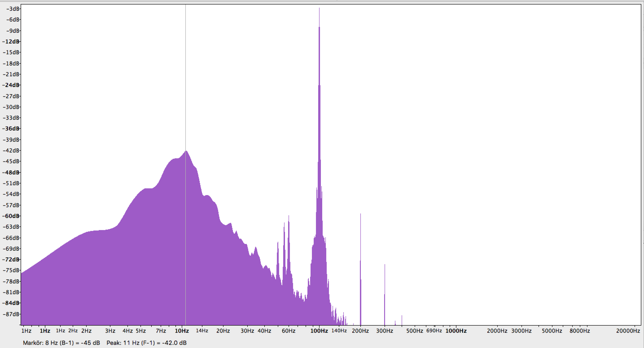This screenshot has width=644, height=348.
Task: Click the Peak 11 Hz readout text
Action: tap(147, 343)
